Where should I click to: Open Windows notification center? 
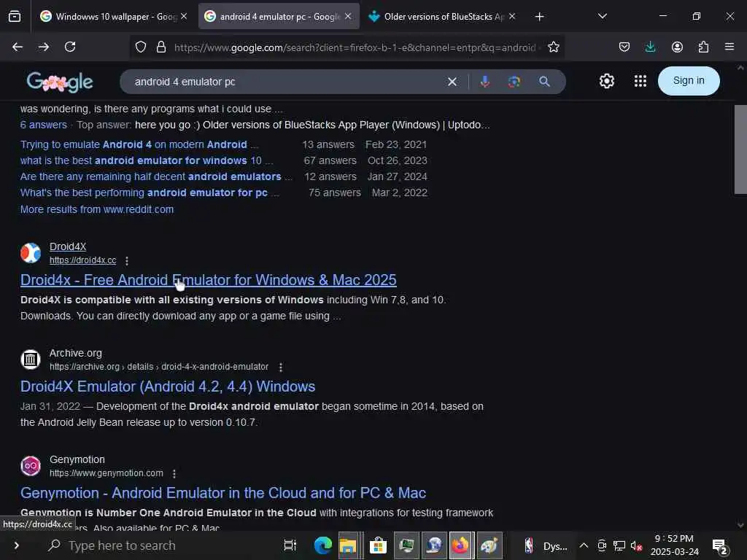click(x=720, y=546)
